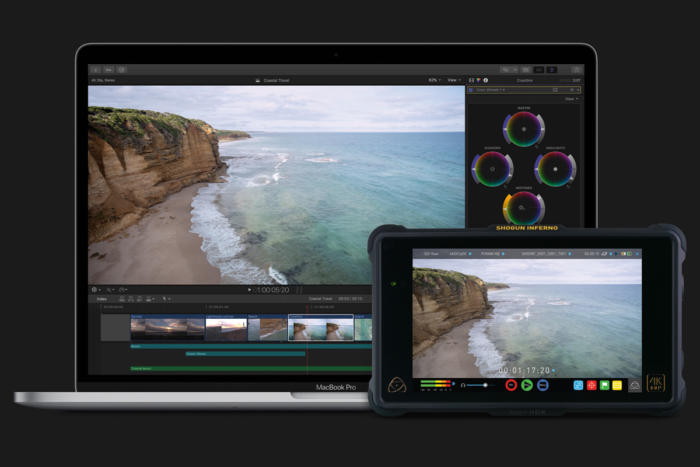Select the third beach aerial clip in timeline

[268, 328]
